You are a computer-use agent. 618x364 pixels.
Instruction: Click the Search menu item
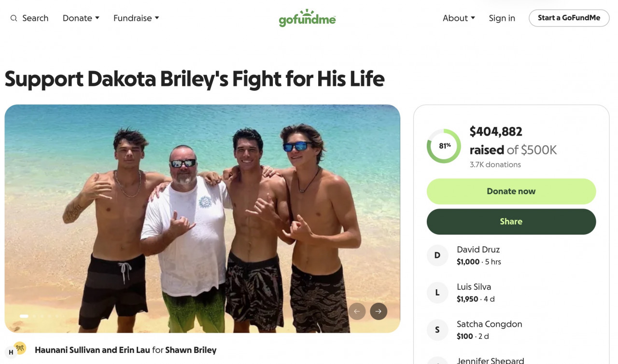coord(35,18)
